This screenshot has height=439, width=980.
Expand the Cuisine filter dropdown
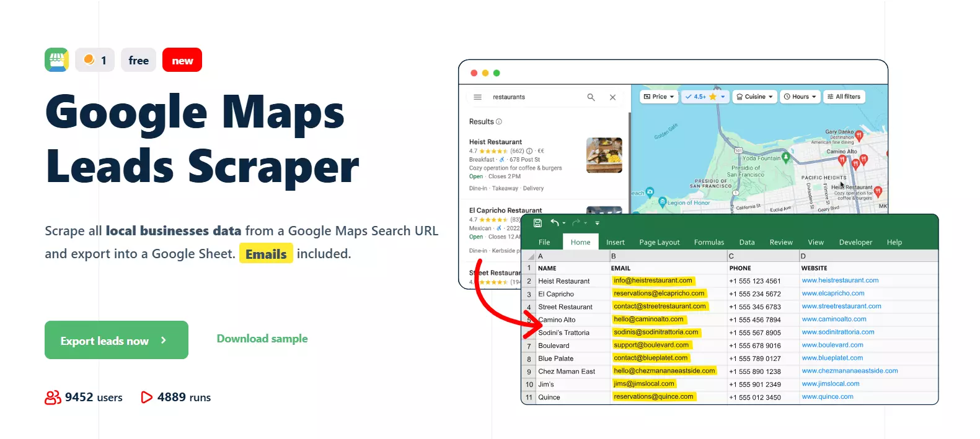(754, 97)
